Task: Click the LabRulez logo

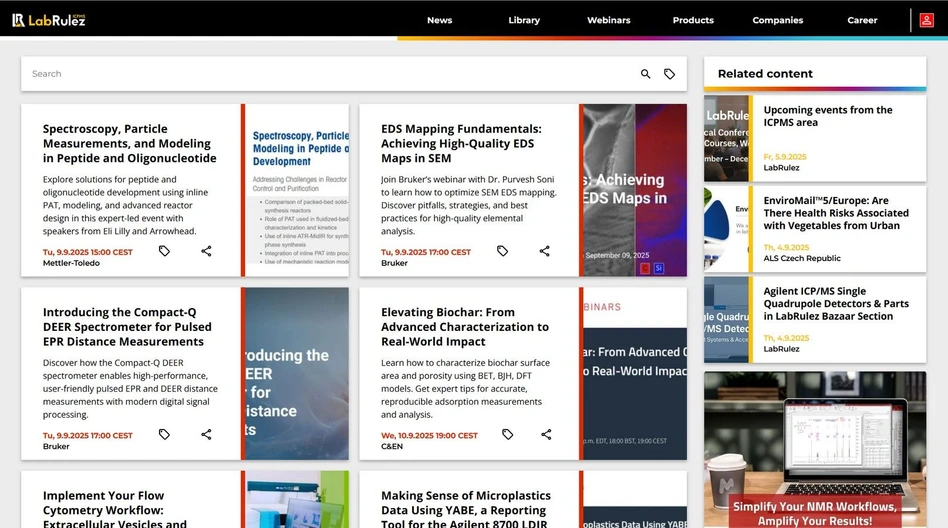Action: click(x=49, y=20)
